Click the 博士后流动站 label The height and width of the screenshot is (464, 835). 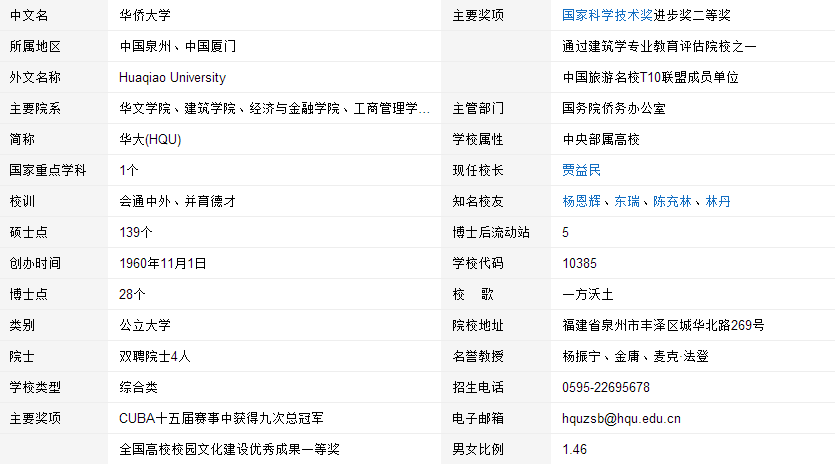tap(491, 232)
